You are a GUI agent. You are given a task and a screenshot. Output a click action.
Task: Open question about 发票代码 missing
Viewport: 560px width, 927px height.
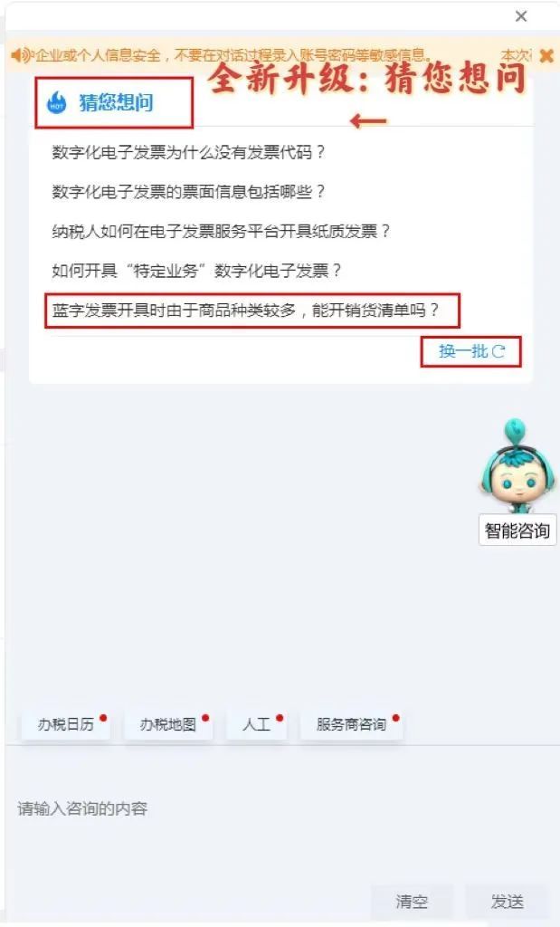[188, 152]
